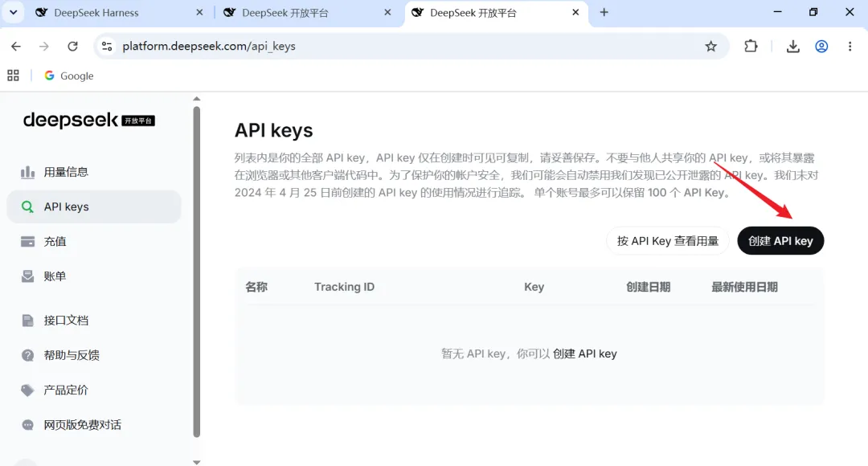Screen dimensions: 868x466
Task: Select API keys sidebar item
Action: point(94,207)
